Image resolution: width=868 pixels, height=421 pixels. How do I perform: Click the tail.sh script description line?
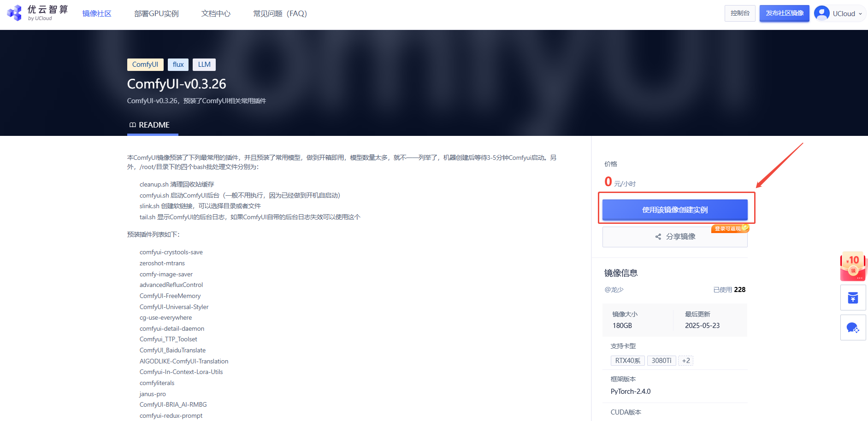[x=250, y=217]
